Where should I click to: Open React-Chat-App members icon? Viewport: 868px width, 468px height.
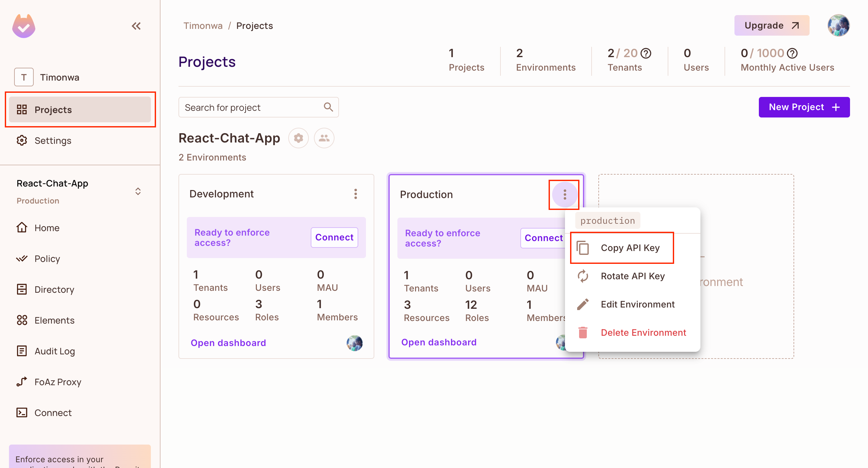pyautogui.click(x=324, y=138)
